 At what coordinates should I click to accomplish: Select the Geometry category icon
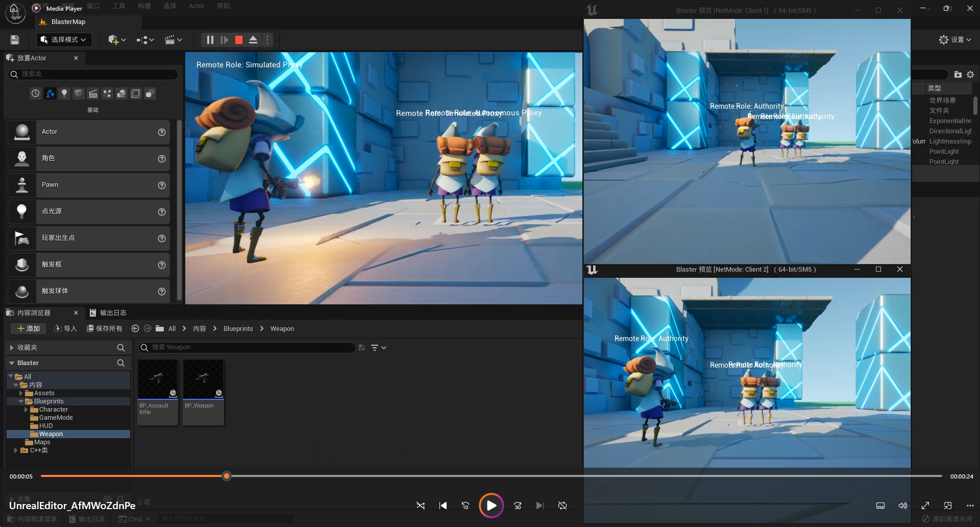click(x=121, y=93)
